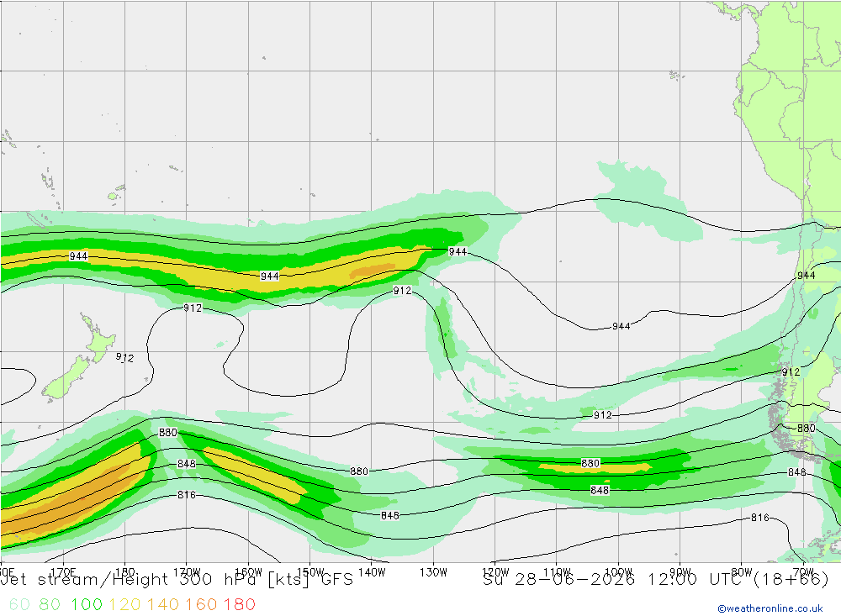Click the 140W longitude label
The width and height of the screenshot is (841, 616).
[372, 572]
